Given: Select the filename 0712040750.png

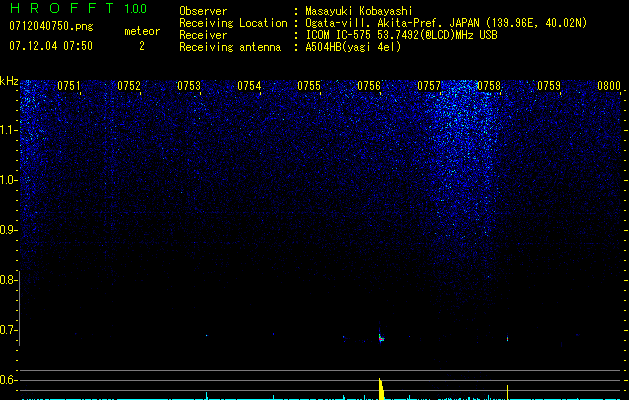Looking at the screenshot, I should (51, 26).
